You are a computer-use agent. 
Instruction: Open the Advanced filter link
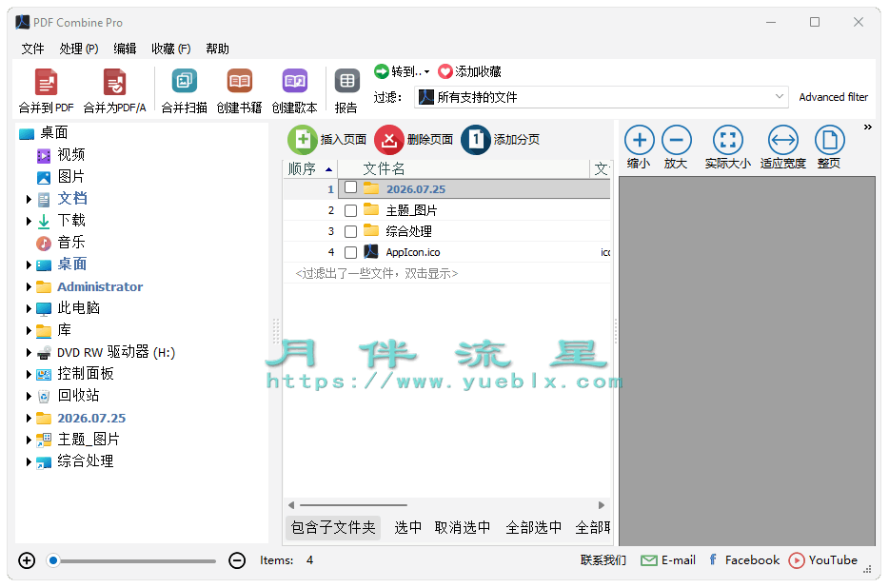pos(833,97)
